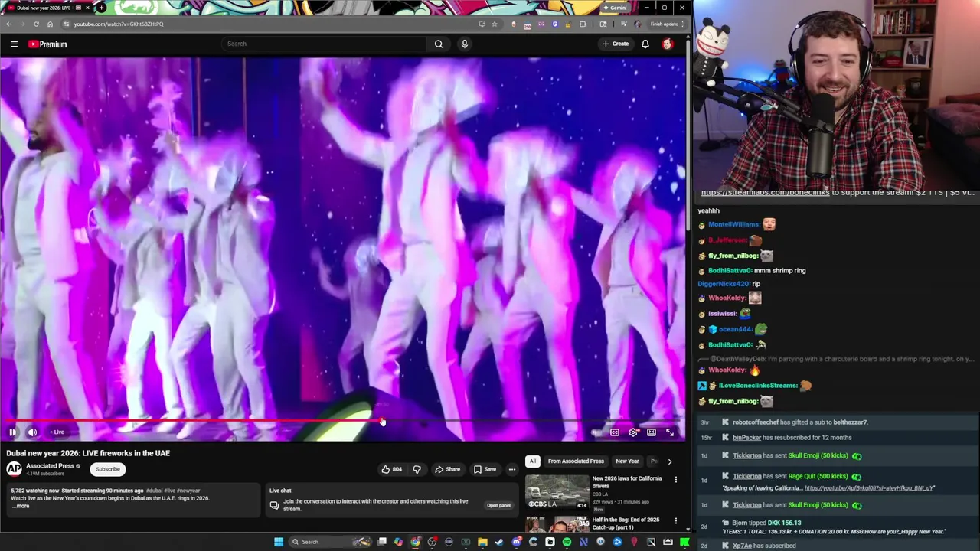
Task: Open the YouTube link in Tickleton's message
Action: 870,487
